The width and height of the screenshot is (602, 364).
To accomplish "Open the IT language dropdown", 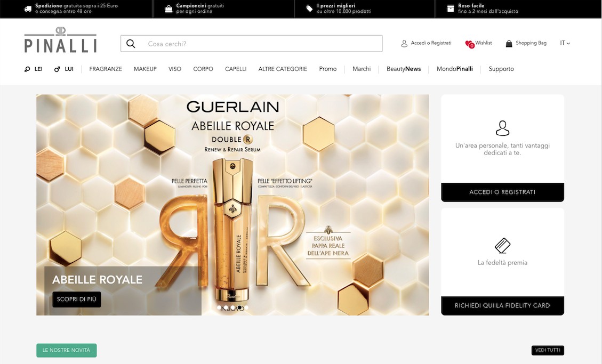I will tap(565, 43).
